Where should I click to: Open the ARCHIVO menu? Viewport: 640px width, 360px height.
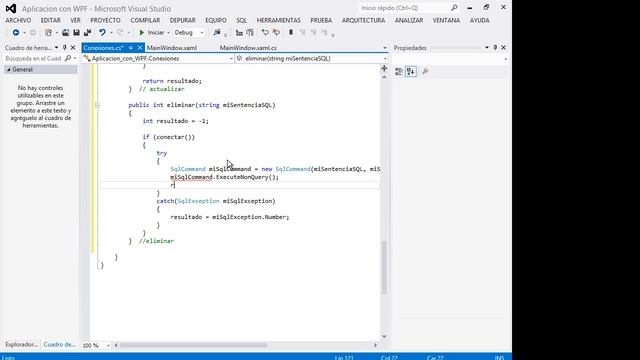[18, 20]
